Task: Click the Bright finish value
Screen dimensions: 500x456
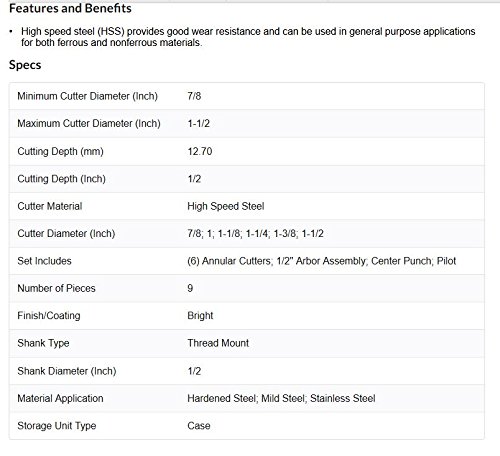Action: point(200,315)
